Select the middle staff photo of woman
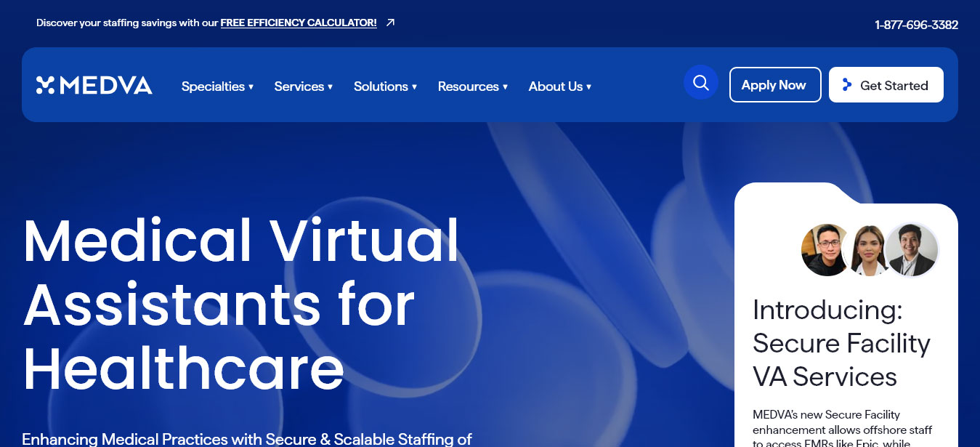The height and width of the screenshot is (447, 980). (868, 250)
